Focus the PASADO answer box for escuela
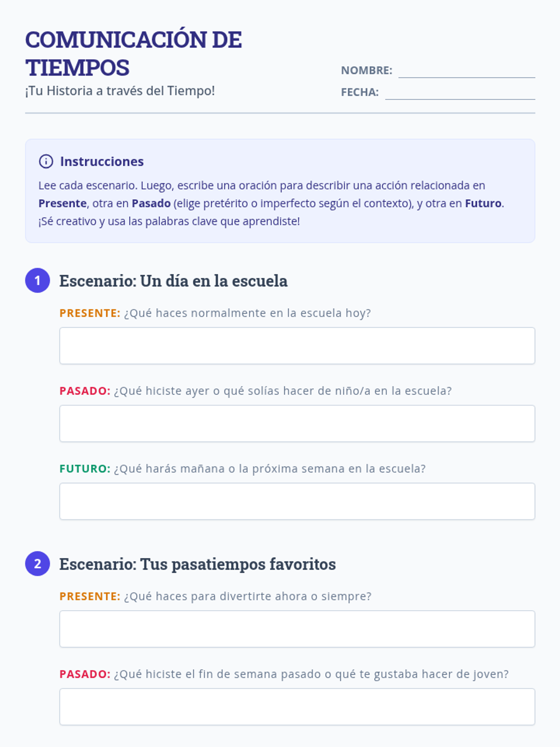 click(x=297, y=423)
